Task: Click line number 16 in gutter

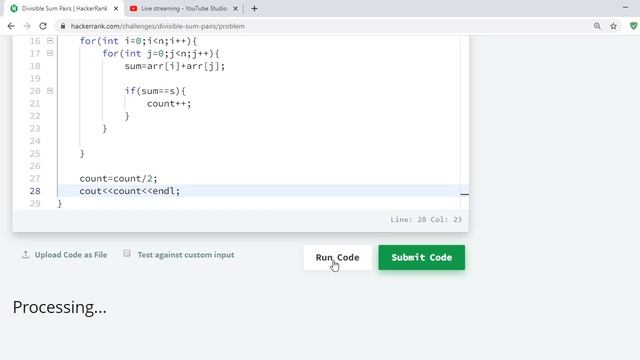Action: point(35,41)
